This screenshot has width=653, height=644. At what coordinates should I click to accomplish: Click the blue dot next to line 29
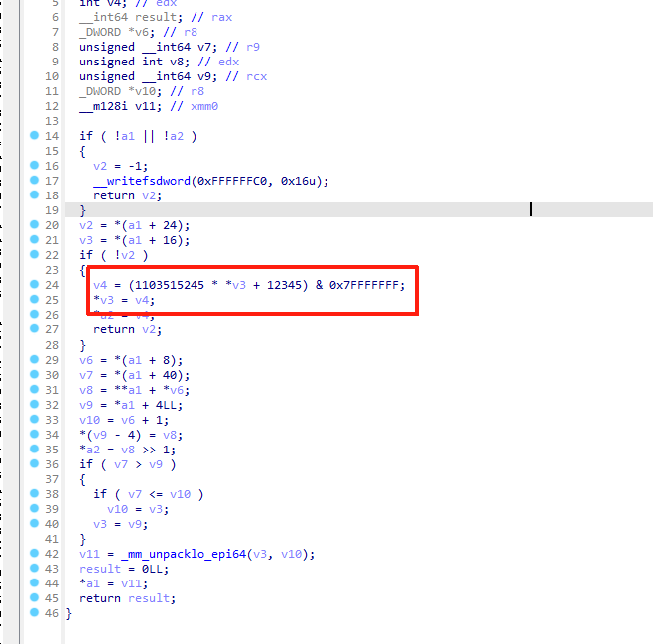point(35,359)
